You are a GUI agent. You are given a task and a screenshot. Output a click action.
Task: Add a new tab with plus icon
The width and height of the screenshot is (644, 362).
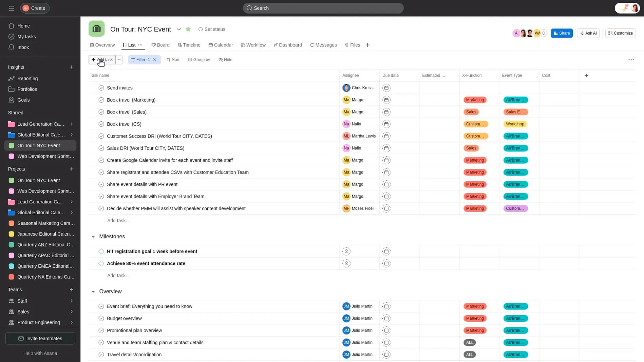coord(367,45)
